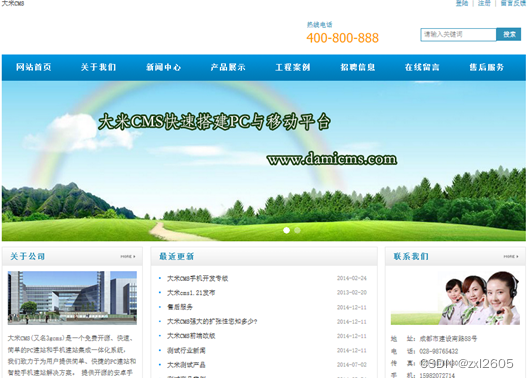Viewport: 529px width, 378px height.
Task: Open the article 大米CMS前端改版
Action: (191, 336)
